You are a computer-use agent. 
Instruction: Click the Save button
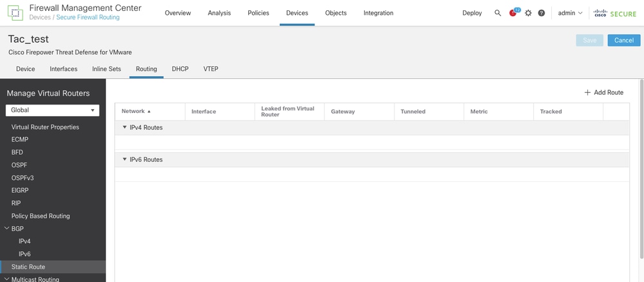(x=590, y=40)
